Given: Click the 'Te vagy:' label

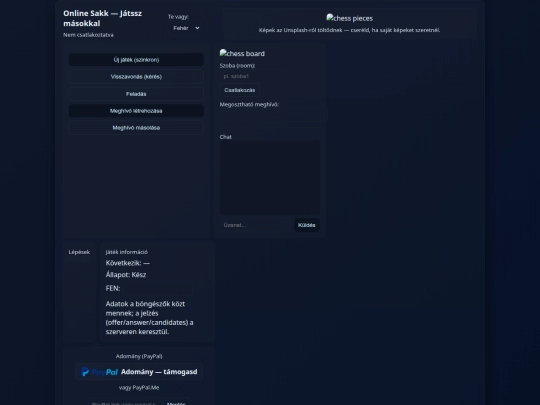Looking at the screenshot, I should pyautogui.click(x=178, y=17).
